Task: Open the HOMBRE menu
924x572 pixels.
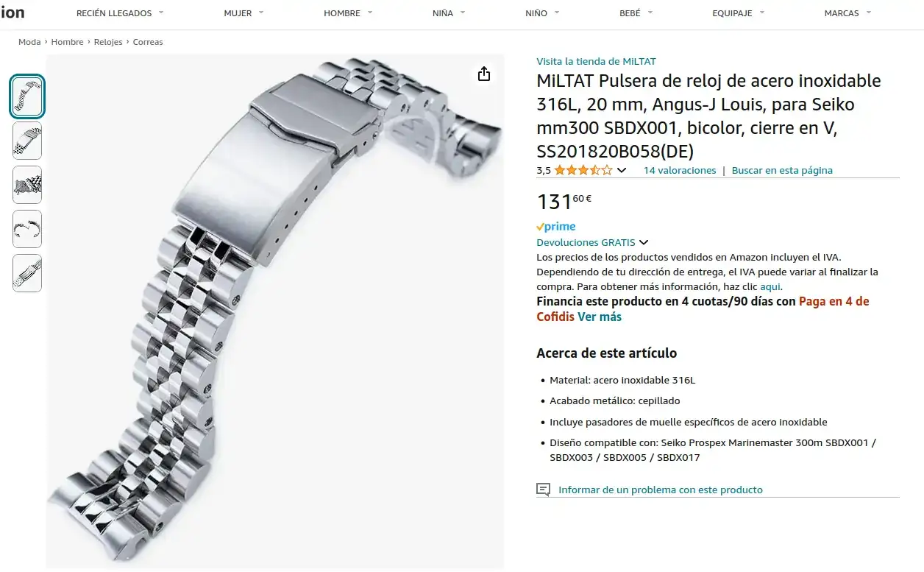Action: point(348,13)
